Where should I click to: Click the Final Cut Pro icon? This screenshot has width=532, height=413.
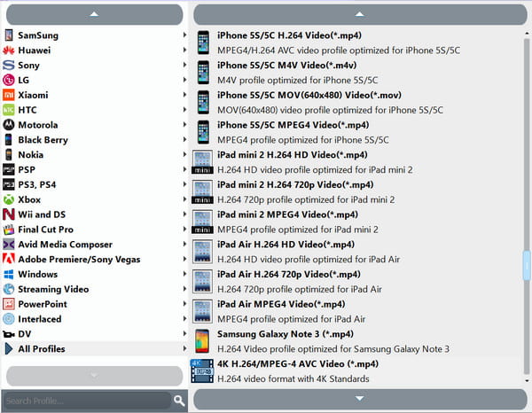click(x=9, y=230)
